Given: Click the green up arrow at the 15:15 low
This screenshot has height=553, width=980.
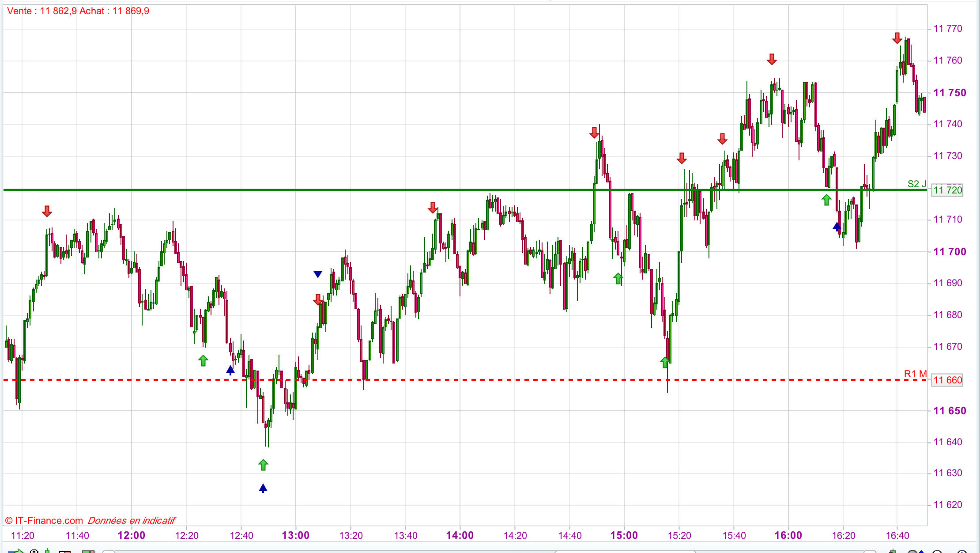Looking at the screenshot, I should [664, 363].
